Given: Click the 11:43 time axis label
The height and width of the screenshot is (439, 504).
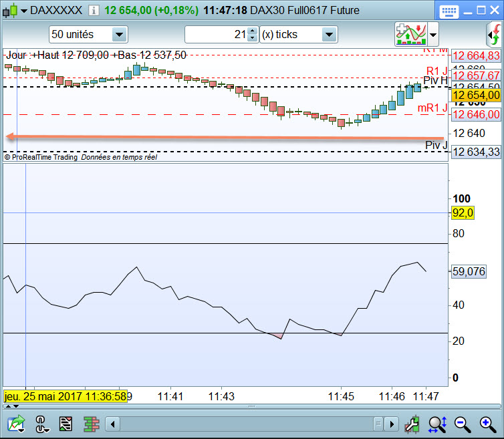Looking at the screenshot, I should 221,397.
